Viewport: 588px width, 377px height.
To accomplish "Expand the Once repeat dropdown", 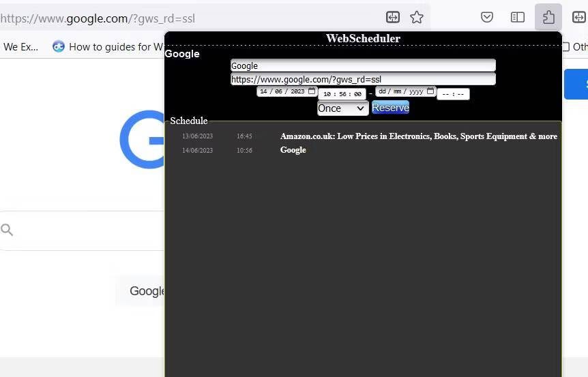I will [x=342, y=108].
